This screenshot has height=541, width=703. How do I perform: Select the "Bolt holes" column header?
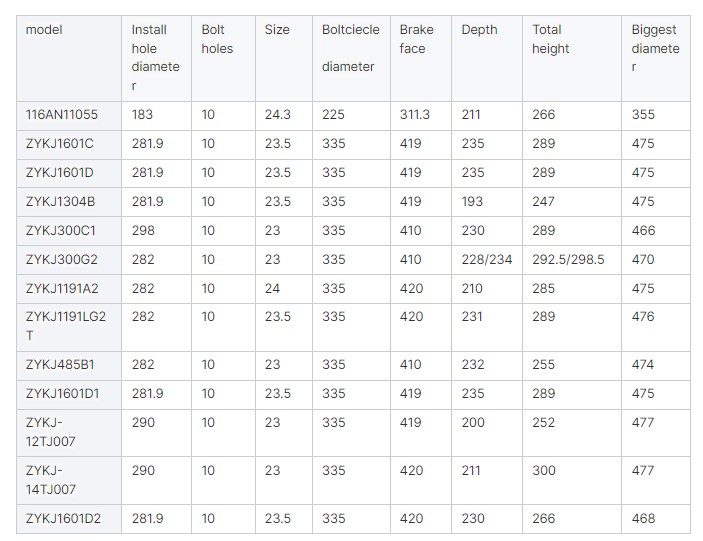tap(217, 39)
